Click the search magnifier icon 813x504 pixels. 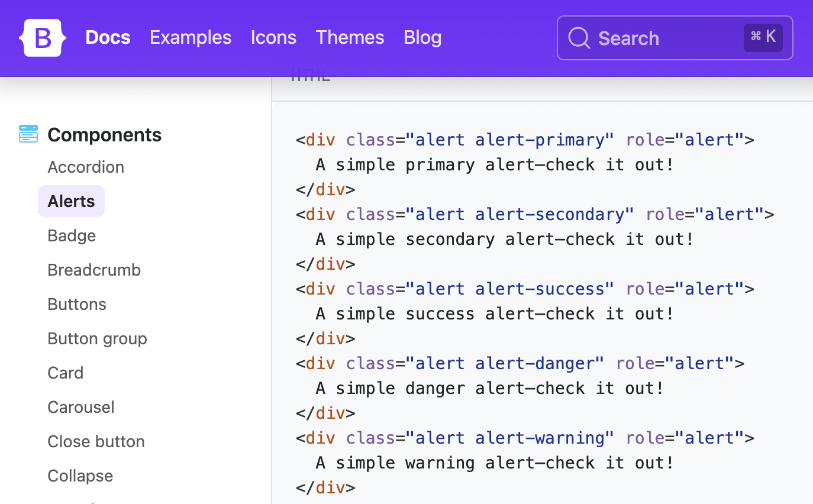pos(579,38)
